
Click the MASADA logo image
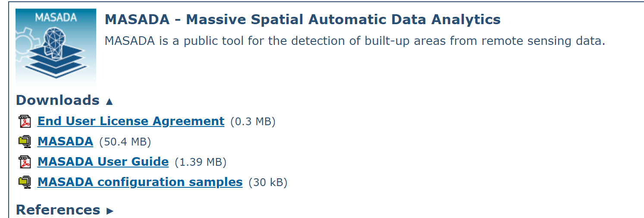click(56, 47)
